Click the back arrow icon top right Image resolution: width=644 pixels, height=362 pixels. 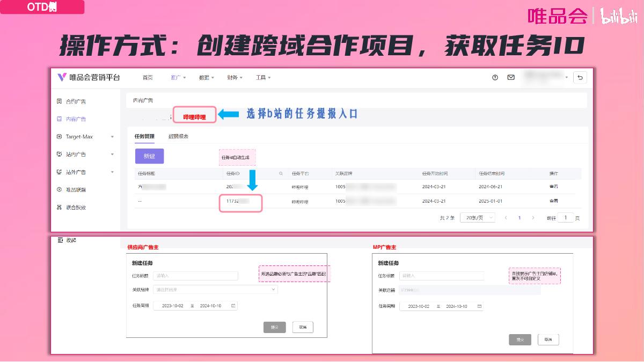click(580, 77)
